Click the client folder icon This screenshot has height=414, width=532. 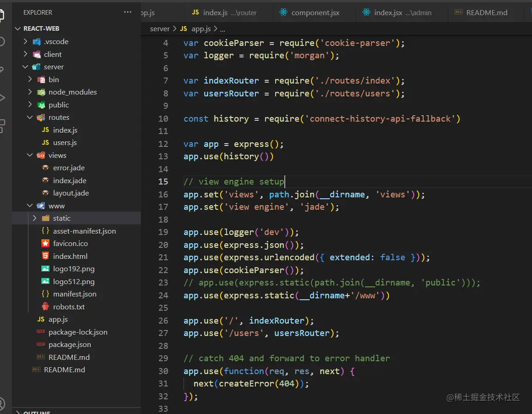tap(37, 54)
